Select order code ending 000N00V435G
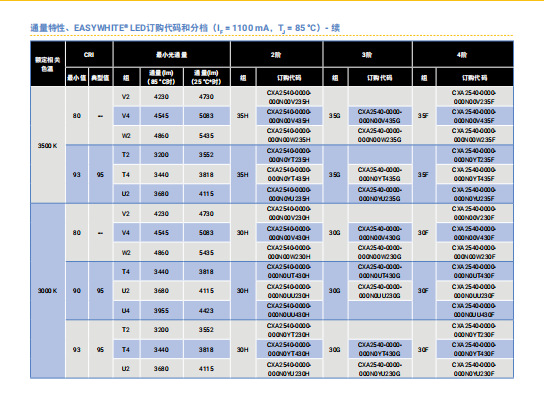 point(380,116)
